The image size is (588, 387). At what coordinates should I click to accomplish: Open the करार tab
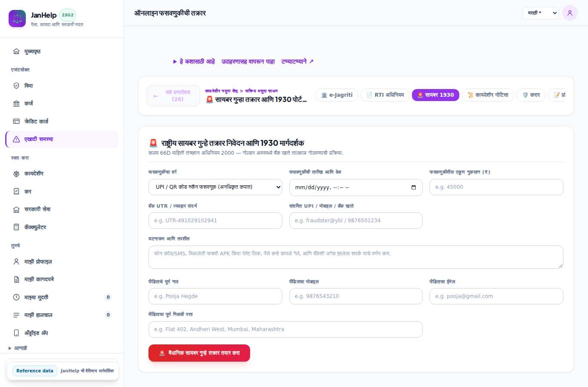(531, 95)
